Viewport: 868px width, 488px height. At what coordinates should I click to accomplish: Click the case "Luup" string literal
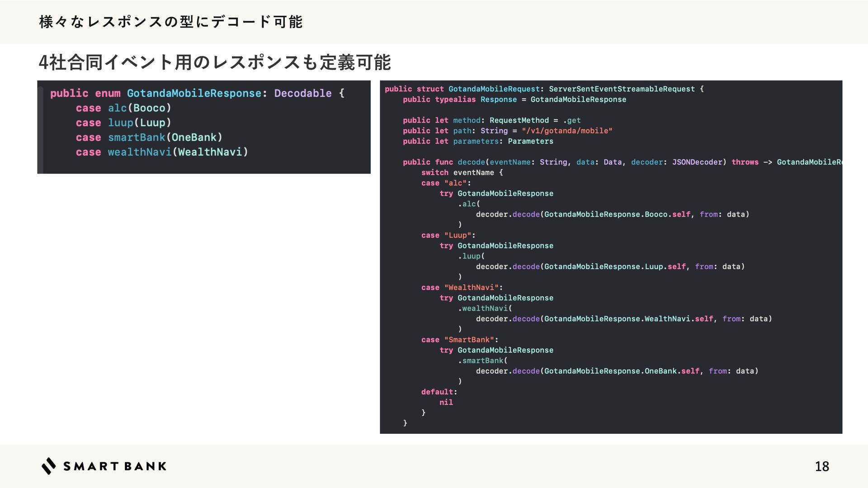(x=458, y=235)
